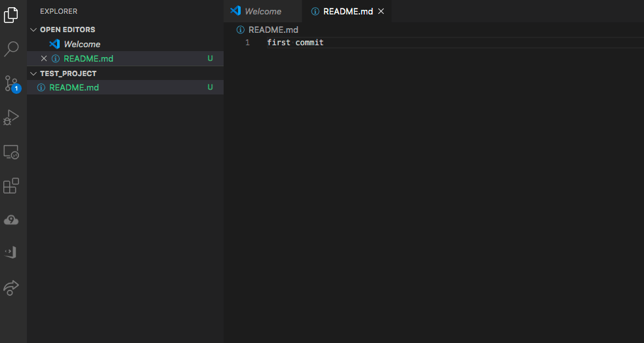Click info icon in README.md breadcrumb
The height and width of the screenshot is (343, 644).
[x=240, y=30]
